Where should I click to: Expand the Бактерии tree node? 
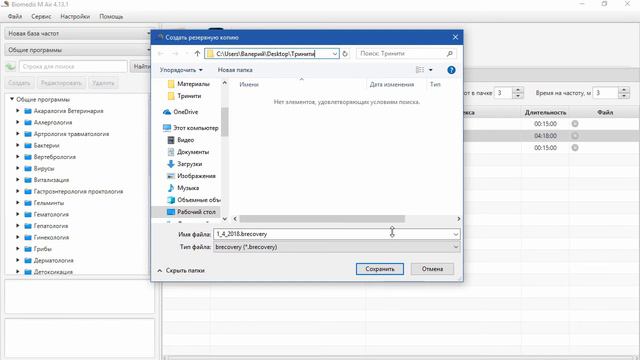click(x=18, y=145)
